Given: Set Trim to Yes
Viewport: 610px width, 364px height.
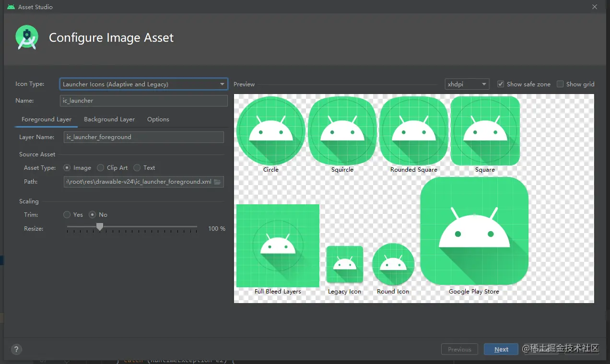Looking at the screenshot, I should (x=67, y=215).
